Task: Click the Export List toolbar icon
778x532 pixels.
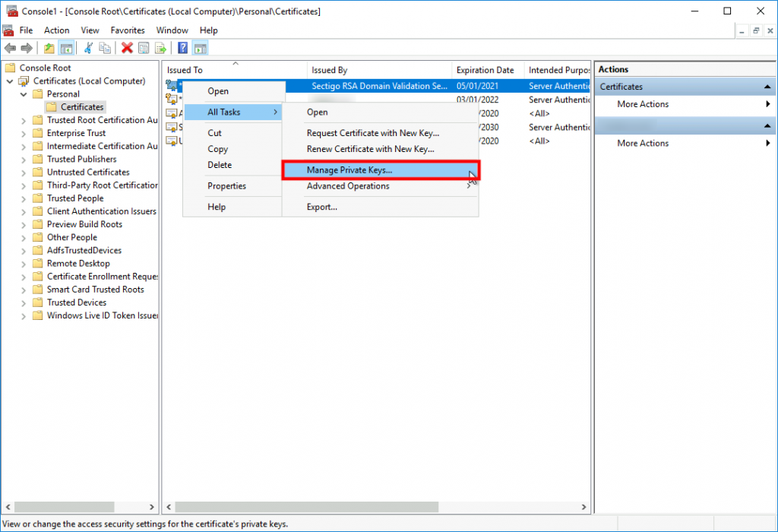Action: click(161, 47)
